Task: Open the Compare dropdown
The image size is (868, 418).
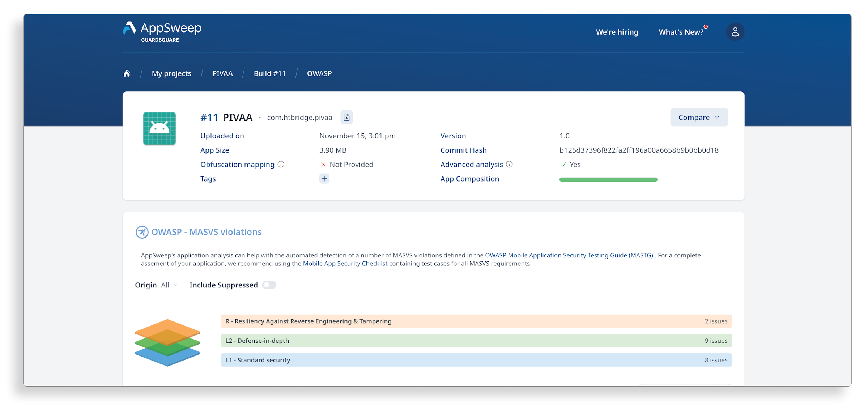Action: [x=699, y=117]
